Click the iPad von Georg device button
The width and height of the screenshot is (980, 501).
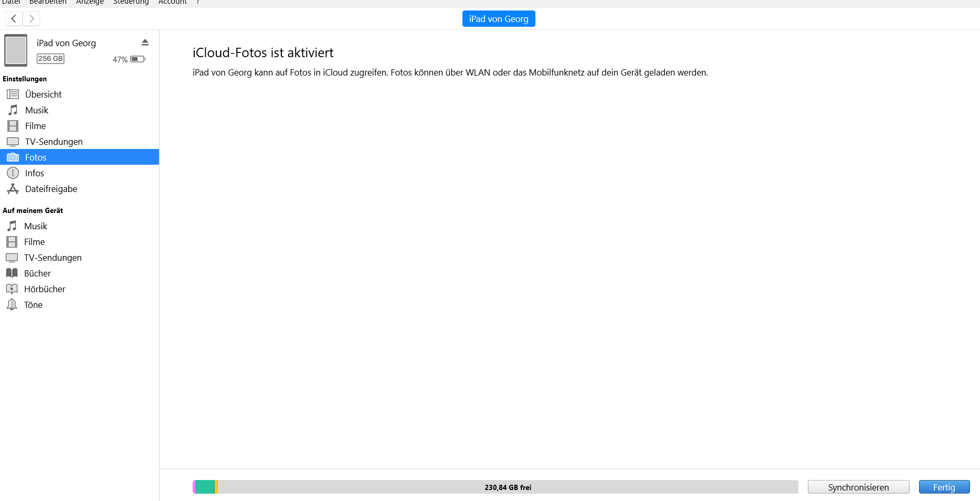(x=499, y=19)
